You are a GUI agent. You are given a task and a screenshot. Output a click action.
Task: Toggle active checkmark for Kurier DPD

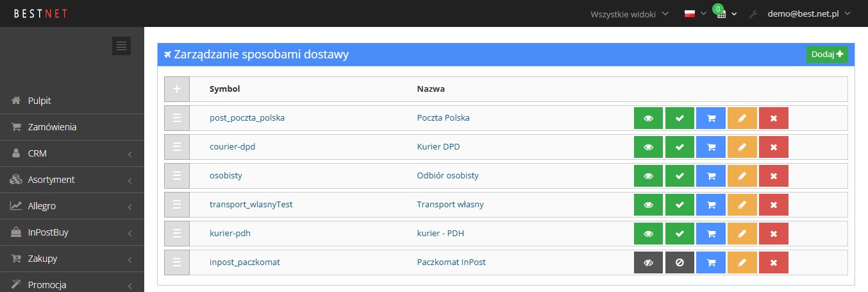point(680,147)
